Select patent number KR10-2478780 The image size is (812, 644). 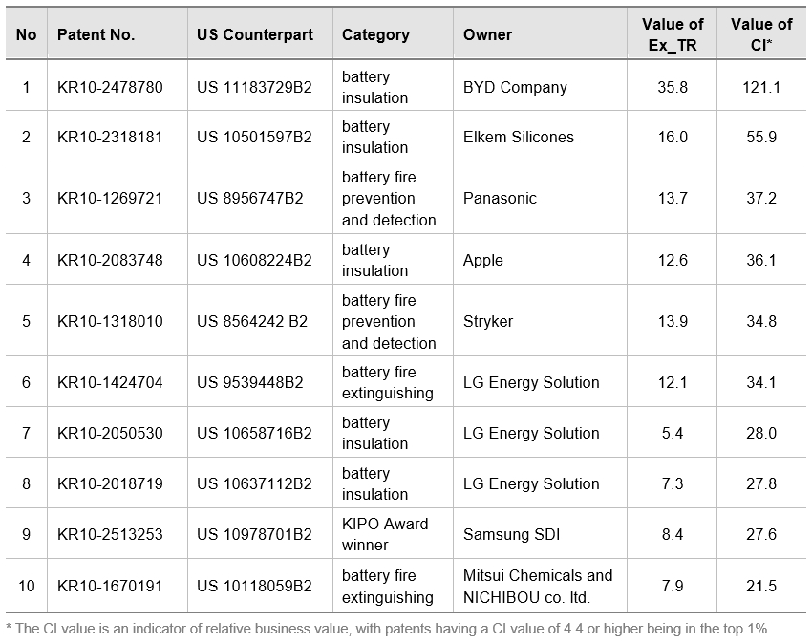(x=110, y=87)
